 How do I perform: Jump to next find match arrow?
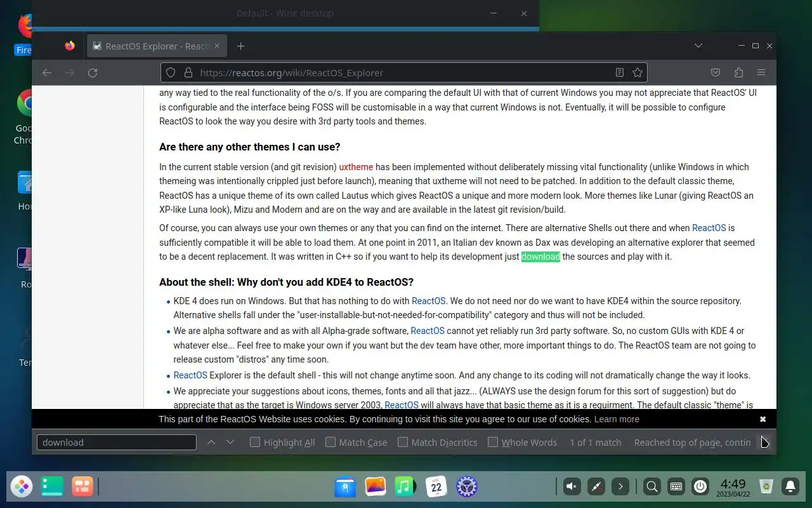coord(230,442)
